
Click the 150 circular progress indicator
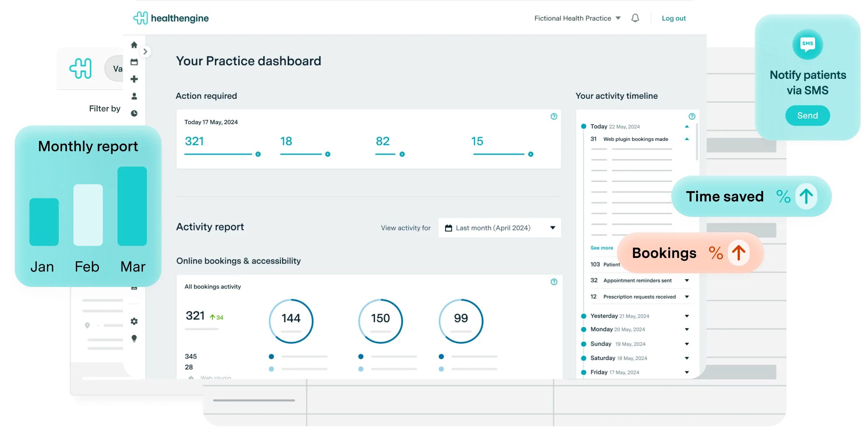380,321
